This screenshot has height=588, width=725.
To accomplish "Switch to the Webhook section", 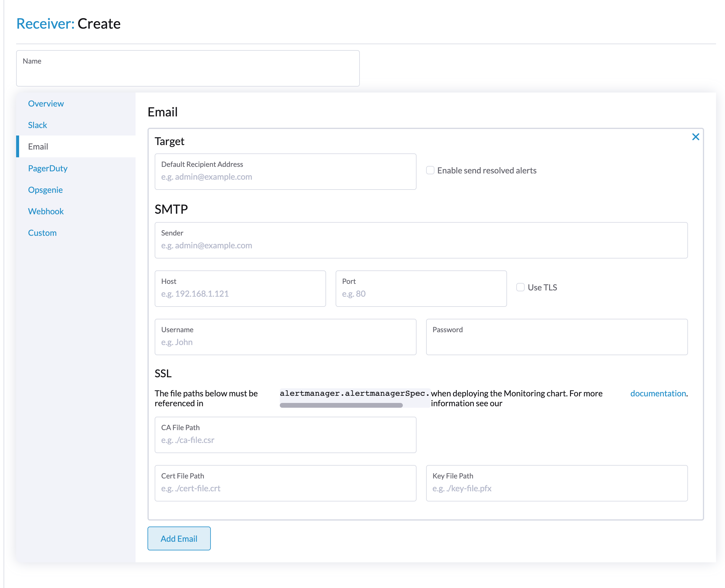I will pyautogui.click(x=46, y=211).
